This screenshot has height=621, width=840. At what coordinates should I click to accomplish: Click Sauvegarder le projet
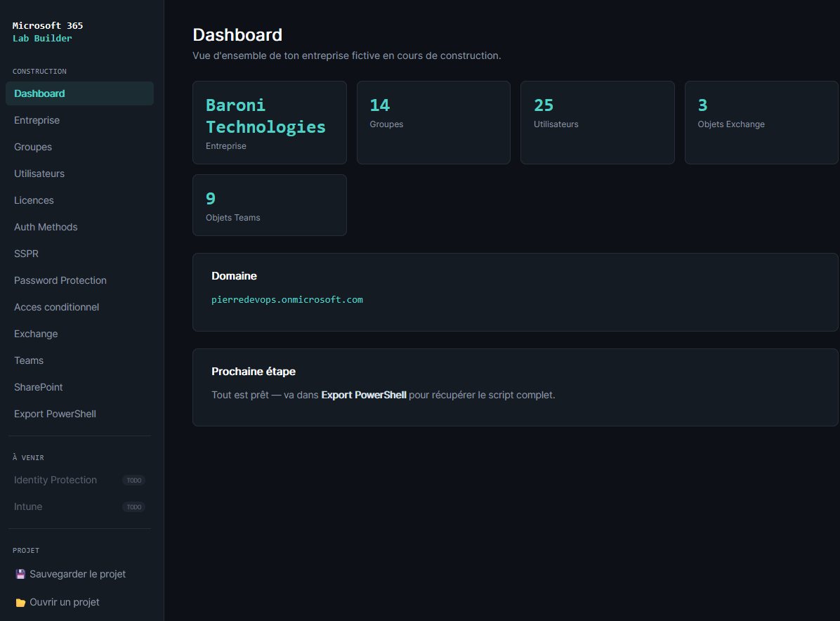tap(80, 575)
